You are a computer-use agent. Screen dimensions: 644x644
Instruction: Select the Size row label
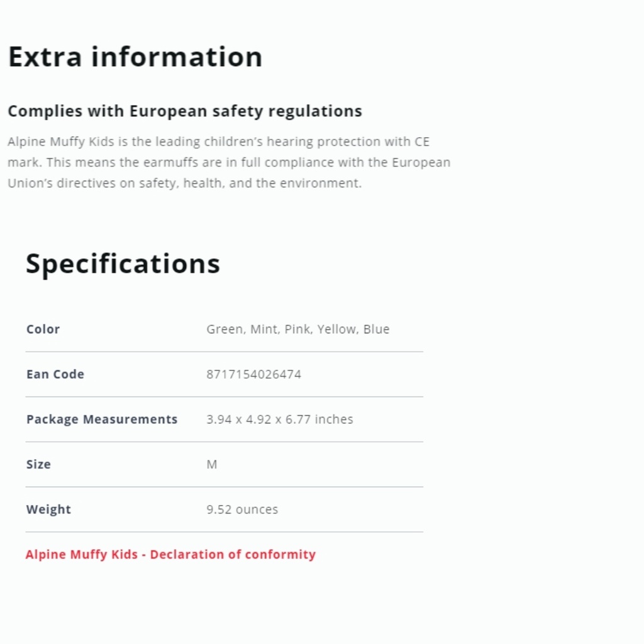pyautogui.click(x=38, y=465)
